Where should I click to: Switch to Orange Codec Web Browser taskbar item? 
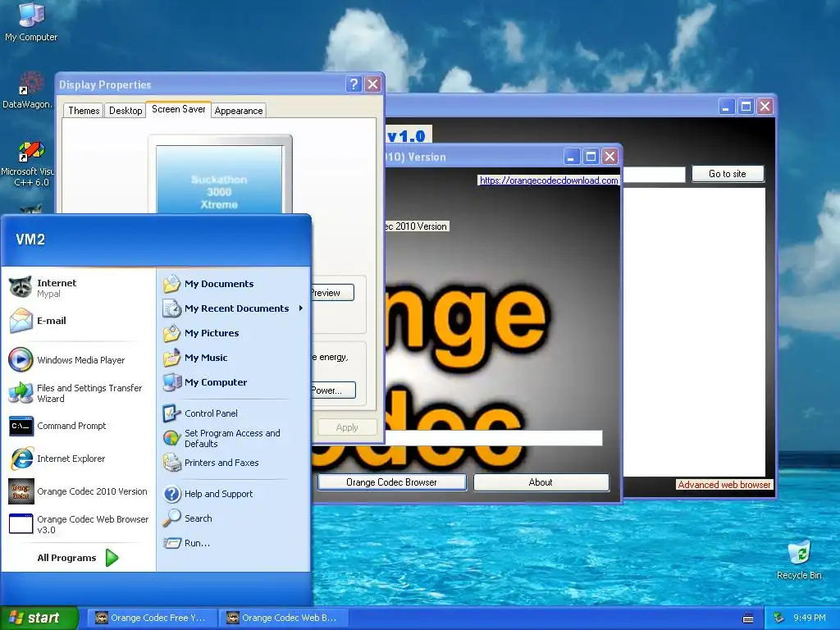(283, 619)
